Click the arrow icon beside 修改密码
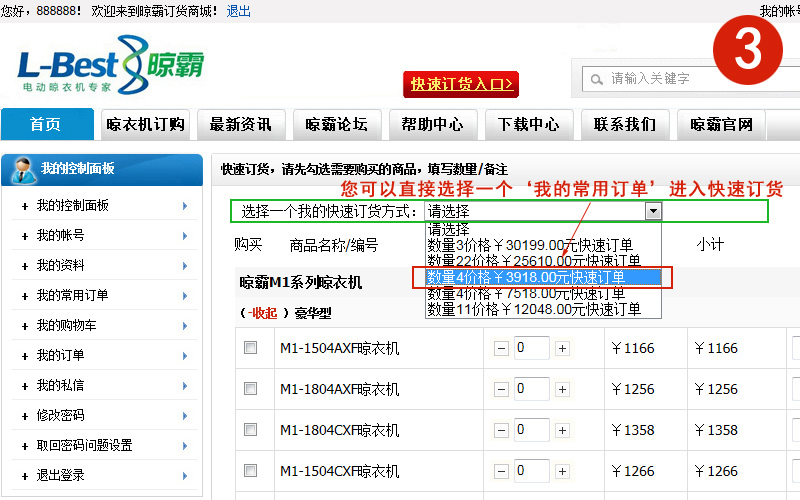This screenshot has width=800, height=500. click(185, 416)
